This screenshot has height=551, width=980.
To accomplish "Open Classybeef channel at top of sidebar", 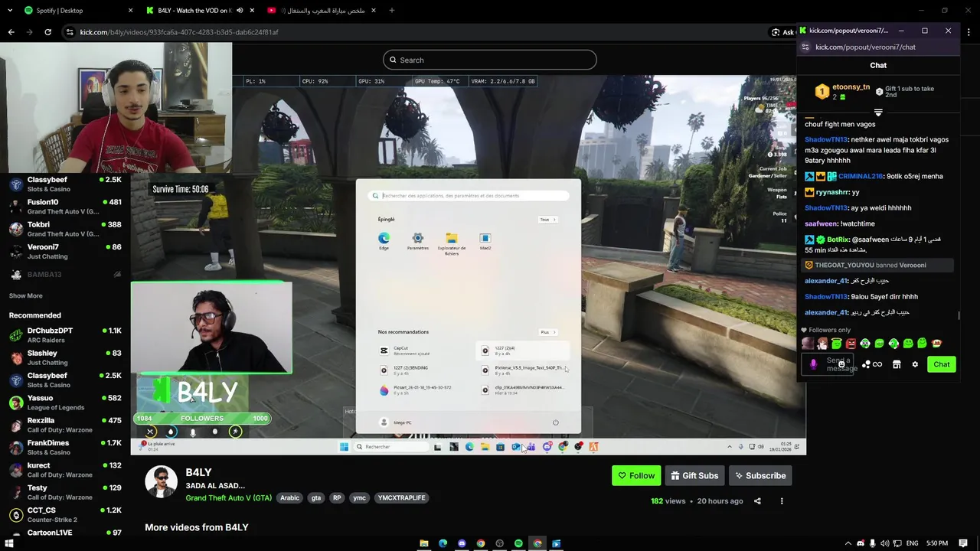I will 65,184.
